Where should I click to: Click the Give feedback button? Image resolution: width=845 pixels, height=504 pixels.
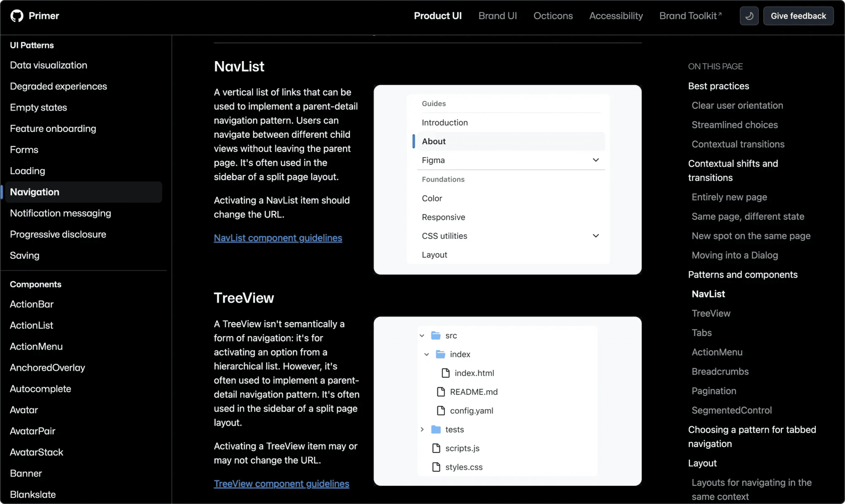click(x=798, y=16)
